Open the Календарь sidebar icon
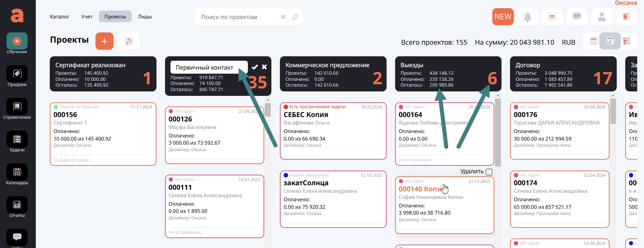 coord(17,172)
